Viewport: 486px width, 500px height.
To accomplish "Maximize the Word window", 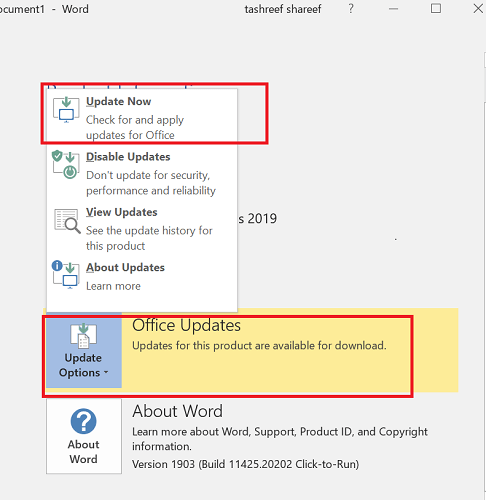I will click(436, 8).
